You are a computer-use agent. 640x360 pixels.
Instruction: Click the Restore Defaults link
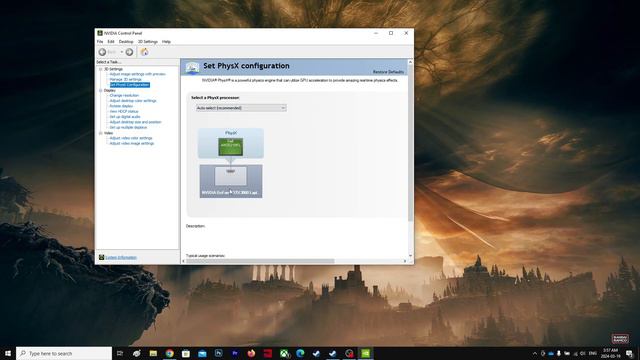tap(388, 72)
